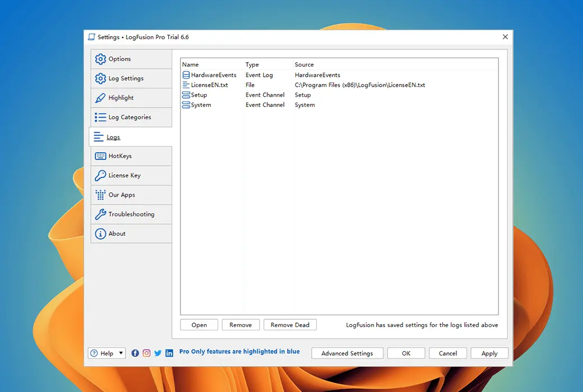Click the Help question mark icon

point(94,353)
